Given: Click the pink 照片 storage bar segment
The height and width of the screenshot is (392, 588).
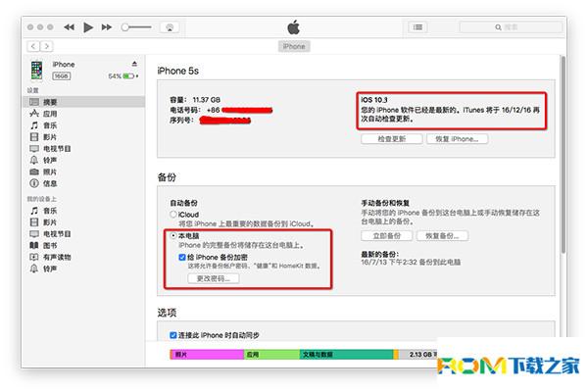Looking at the screenshot, I should [207, 354].
